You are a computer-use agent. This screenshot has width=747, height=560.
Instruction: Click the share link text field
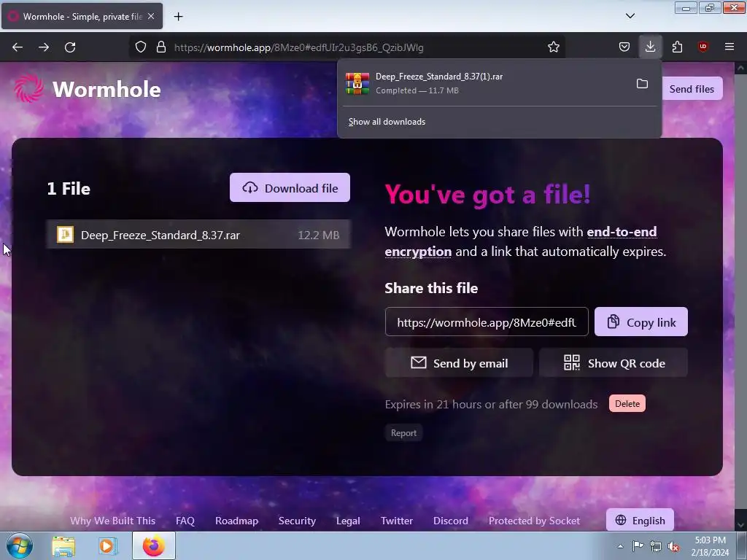pos(487,322)
